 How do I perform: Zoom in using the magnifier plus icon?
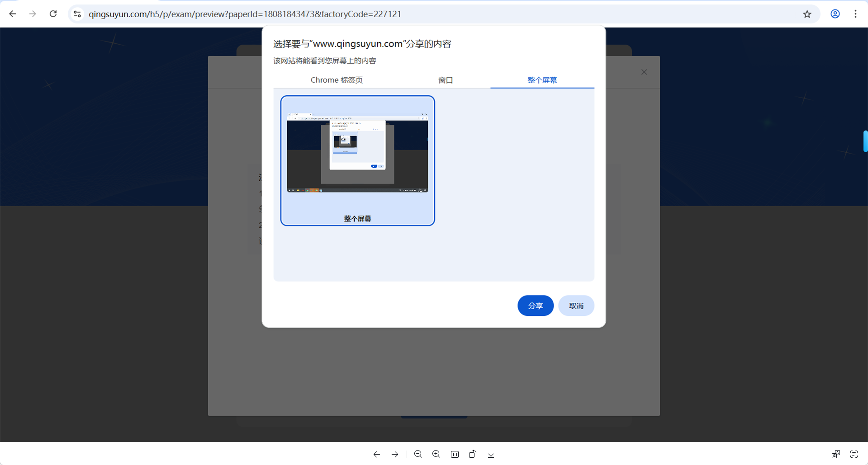coord(436,454)
